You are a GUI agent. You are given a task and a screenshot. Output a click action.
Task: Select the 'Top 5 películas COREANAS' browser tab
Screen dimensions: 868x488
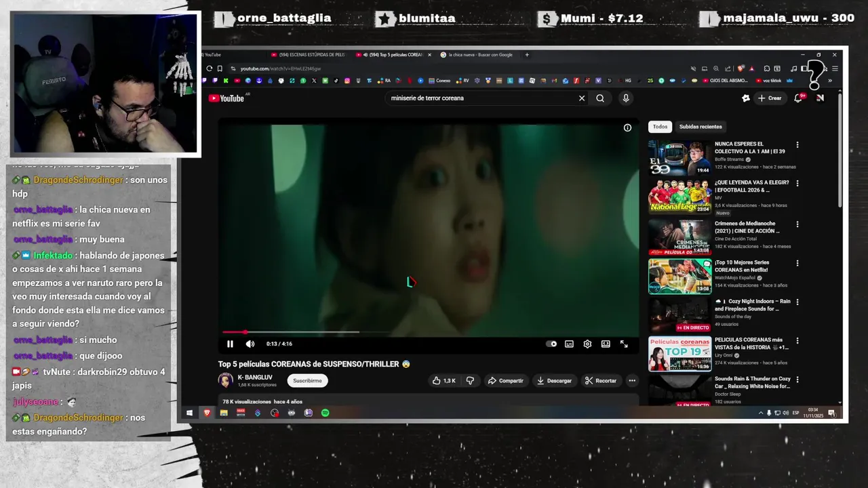[x=393, y=55]
